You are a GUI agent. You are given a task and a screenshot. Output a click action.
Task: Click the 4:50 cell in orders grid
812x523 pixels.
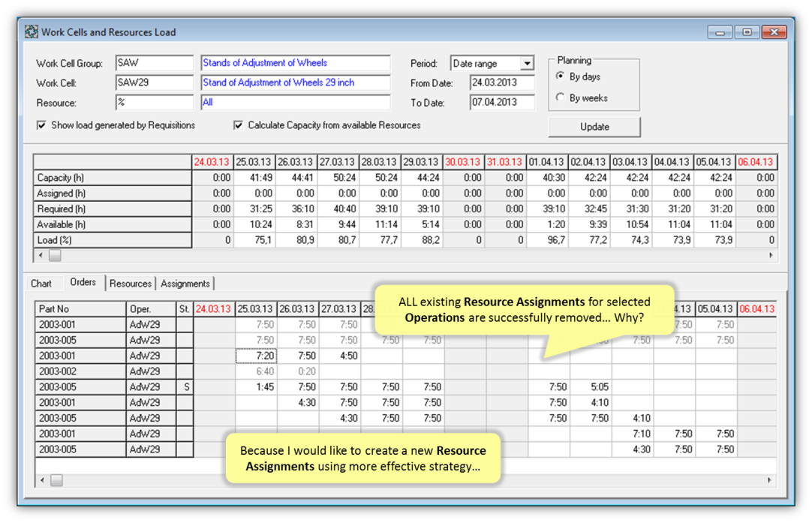click(x=340, y=356)
